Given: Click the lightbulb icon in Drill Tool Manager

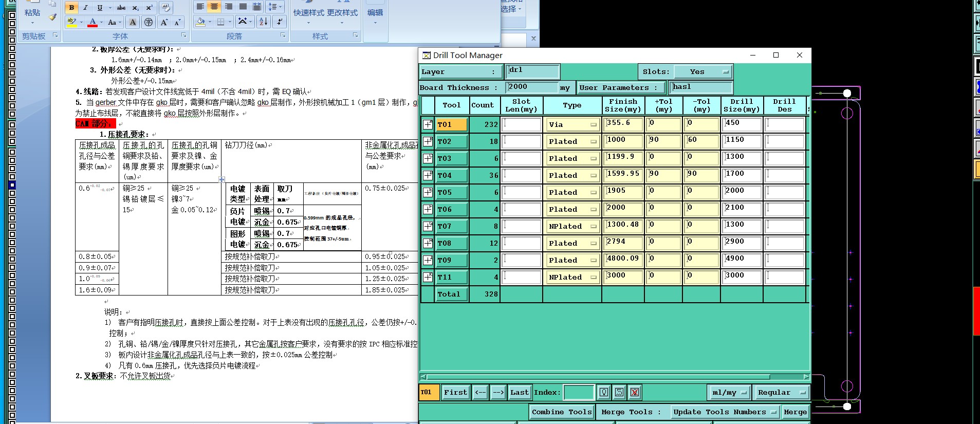Looking at the screenshot, I should pos(604,392).
